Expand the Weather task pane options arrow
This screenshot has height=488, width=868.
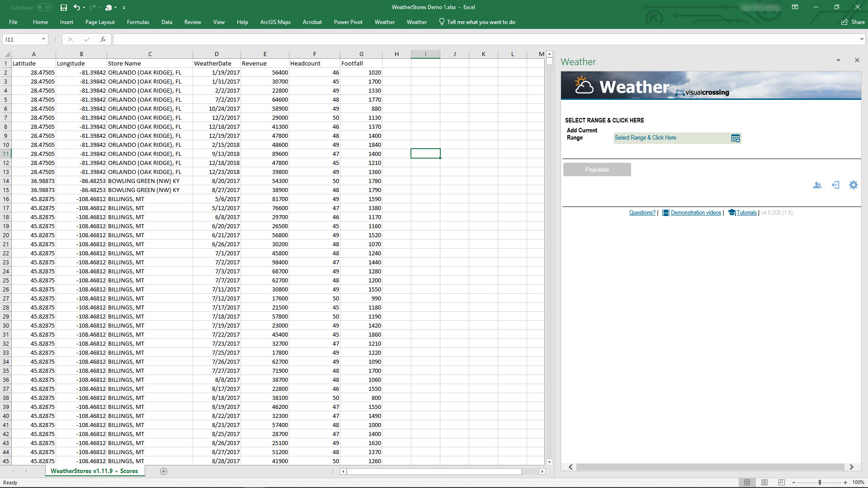[x=838, y=60]
